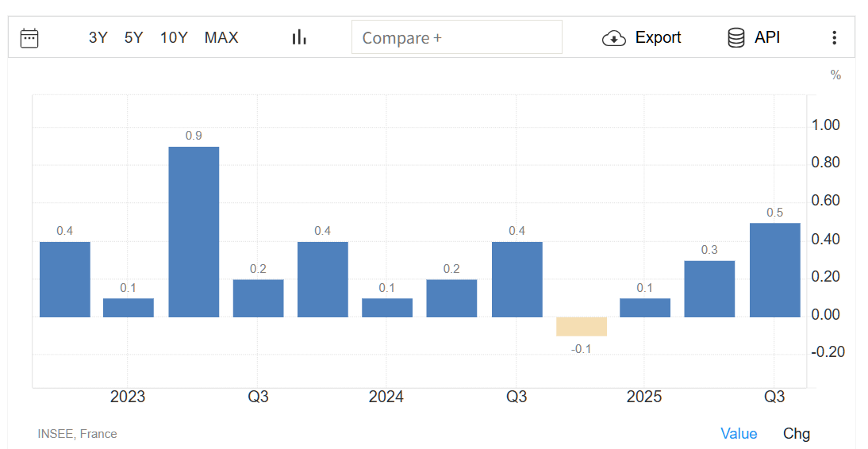Viewport: 868px width, 449px height.
Task: Click the first 0.4 bar on left
Action: (x=65, y=279)
